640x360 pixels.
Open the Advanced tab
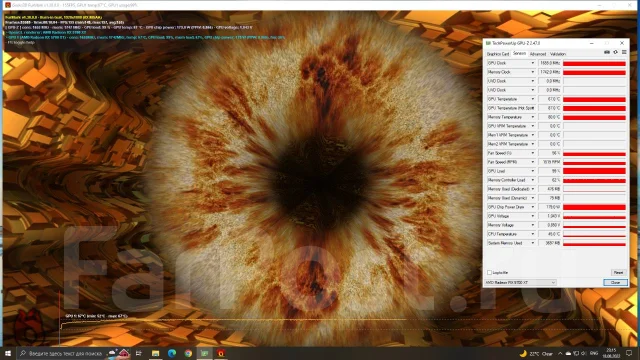pyautogui.click(x=538, y=54)
